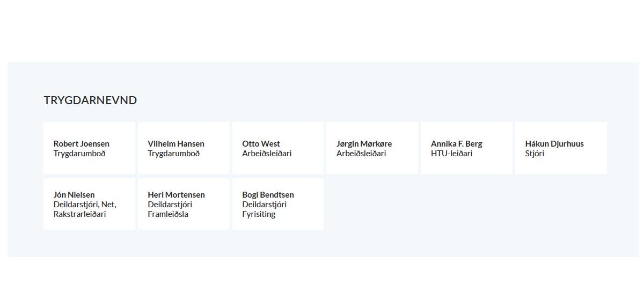
Task: Open the Hákun Djurhuus card
Action: (561, 148)
